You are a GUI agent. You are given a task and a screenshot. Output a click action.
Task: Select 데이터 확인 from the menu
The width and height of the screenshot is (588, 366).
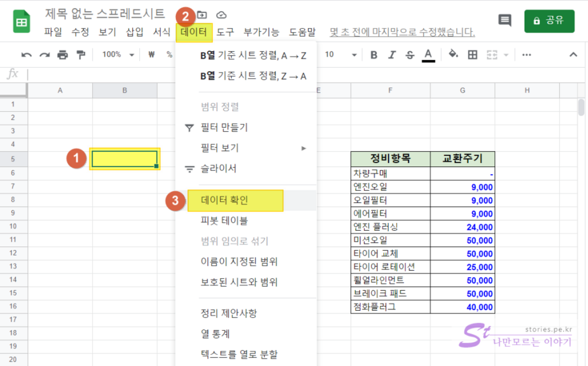[x=224, y=200]
